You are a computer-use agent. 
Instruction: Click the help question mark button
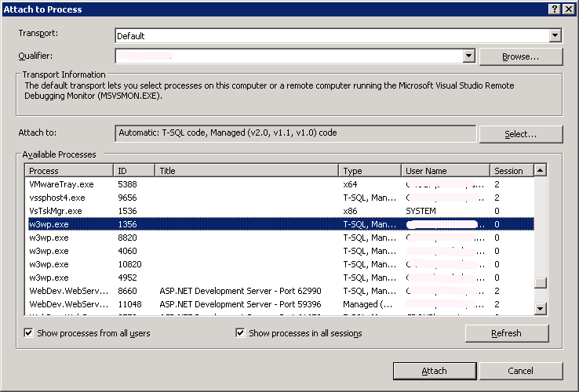[555, 9]
